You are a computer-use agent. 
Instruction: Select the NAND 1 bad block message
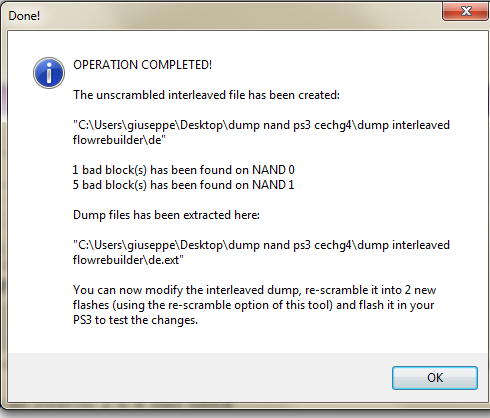(x=184, y=185)
